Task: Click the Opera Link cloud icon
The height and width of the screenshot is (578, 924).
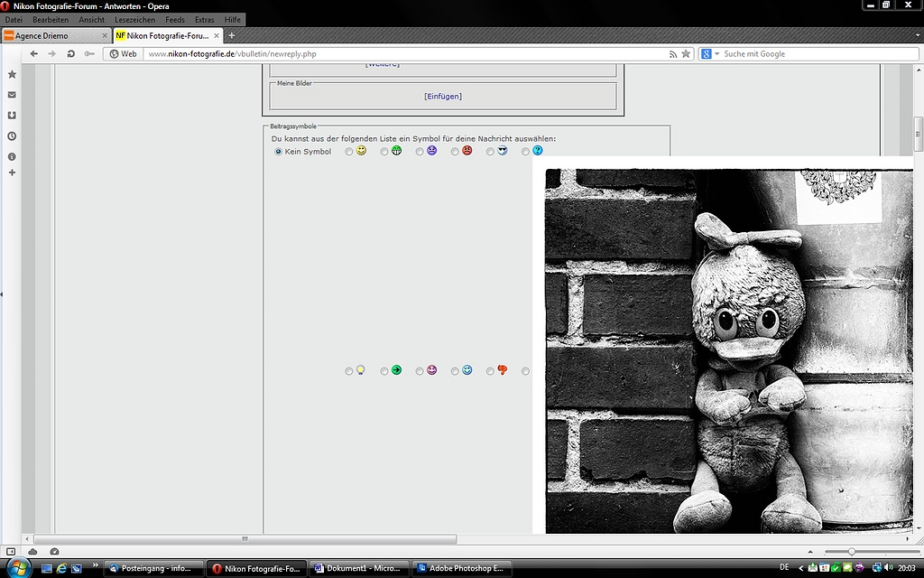Action: (x=33, y=552)
